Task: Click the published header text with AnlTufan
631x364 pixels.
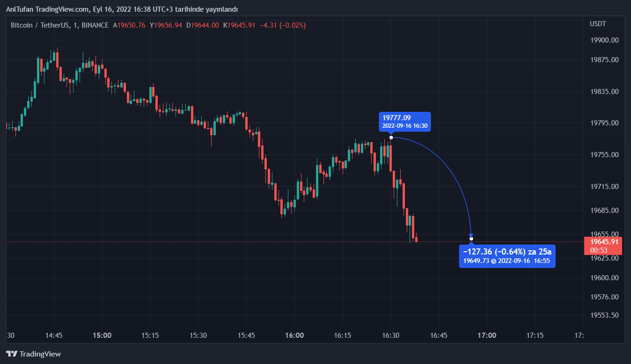Action: click(122, 9)
